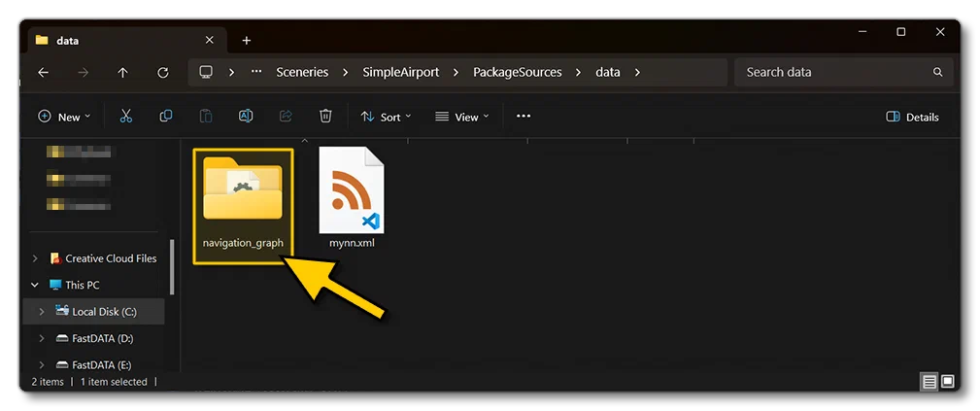Delete the selected item with trash icon
This screenshot has width=980, height=411.
[325, 117]
